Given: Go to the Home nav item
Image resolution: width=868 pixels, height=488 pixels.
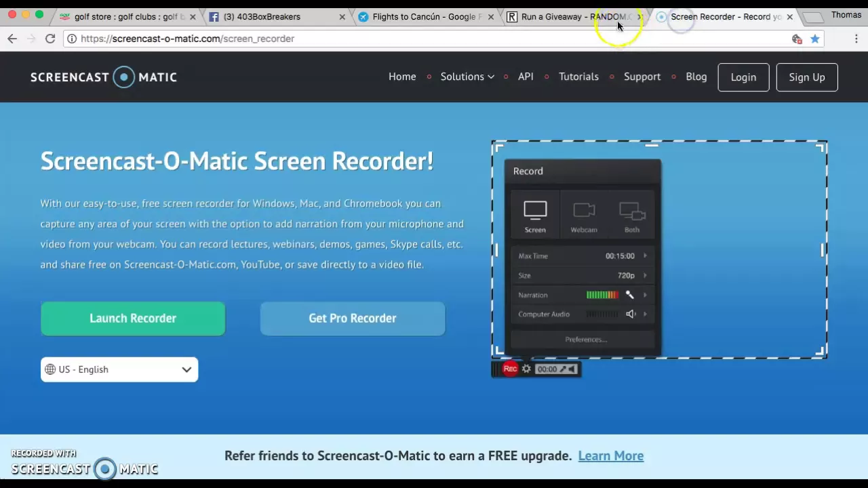Looking at the screenshot, I should pyautogui.click(x=402, y=77).
